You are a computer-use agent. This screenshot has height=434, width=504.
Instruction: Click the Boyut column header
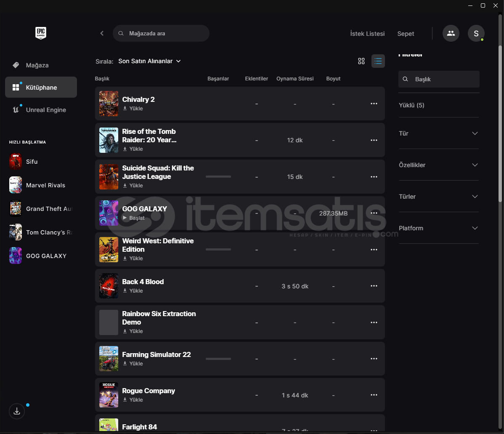pyautogui.click(x=333, y=78)
